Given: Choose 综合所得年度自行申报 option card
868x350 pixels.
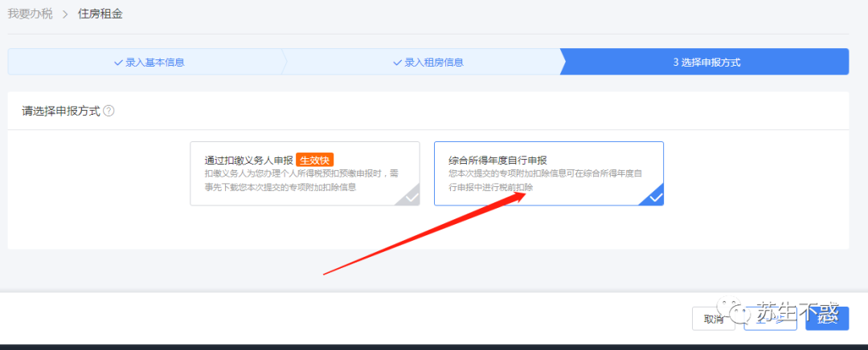Looking at the screenshot, I should (x=549, y=173).
